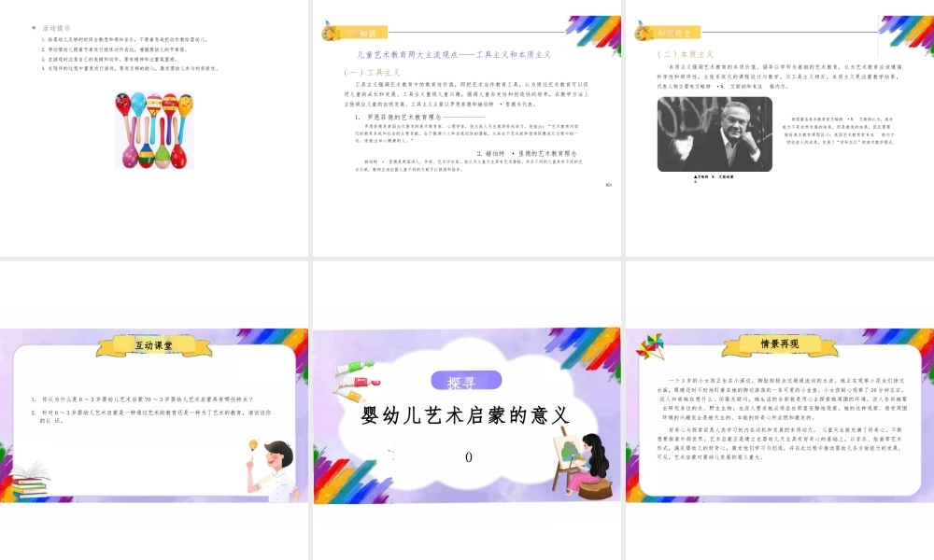
Task: Click the stack of books illustration
Action: (29, 481)
